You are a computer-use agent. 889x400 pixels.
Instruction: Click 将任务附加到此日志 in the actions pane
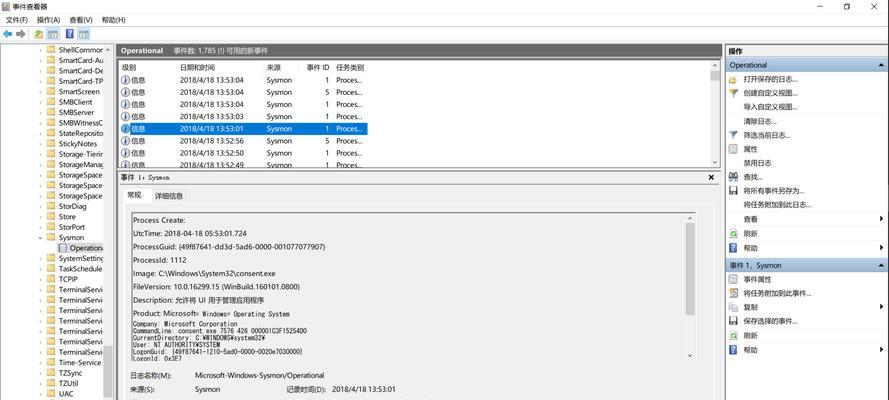point(777,205)
